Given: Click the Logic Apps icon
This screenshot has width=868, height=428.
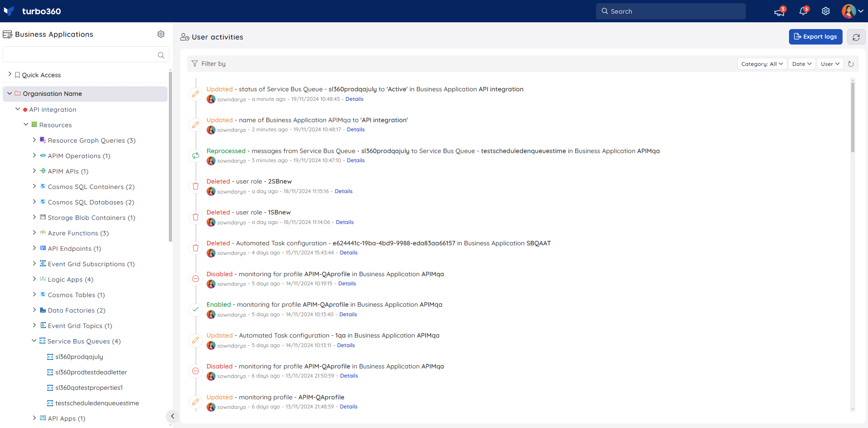Looking at the screenshot, I should pos(43,279).
